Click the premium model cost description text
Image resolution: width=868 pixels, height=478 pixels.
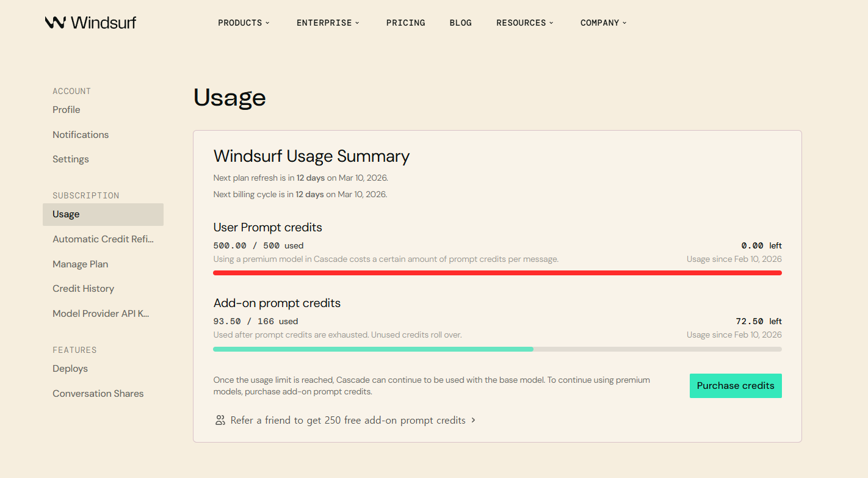pos(386,259)
